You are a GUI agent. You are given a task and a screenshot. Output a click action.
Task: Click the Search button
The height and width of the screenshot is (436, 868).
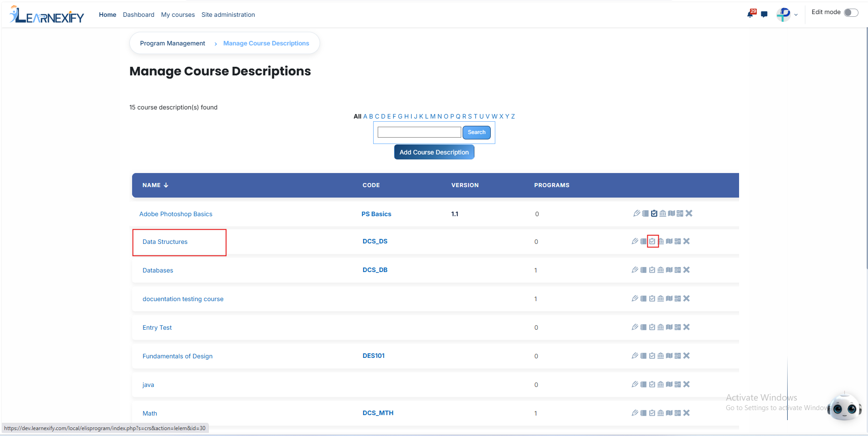[477, 132]
